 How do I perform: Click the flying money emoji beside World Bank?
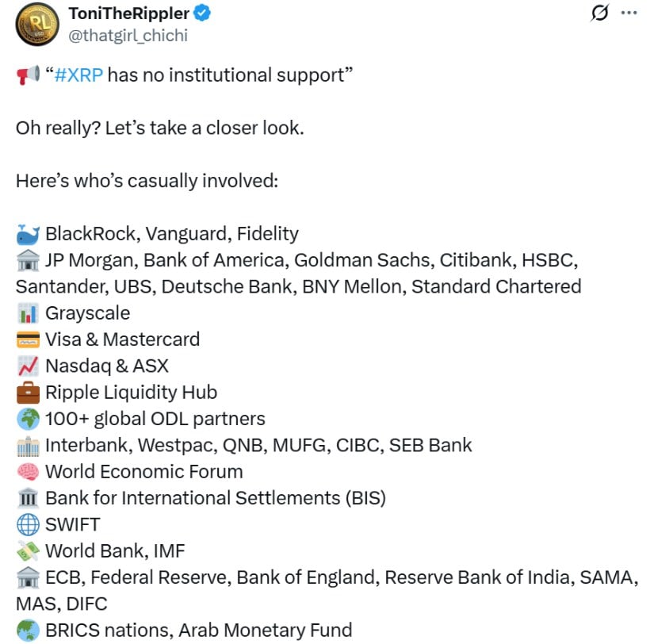click(x=28, y=551)
